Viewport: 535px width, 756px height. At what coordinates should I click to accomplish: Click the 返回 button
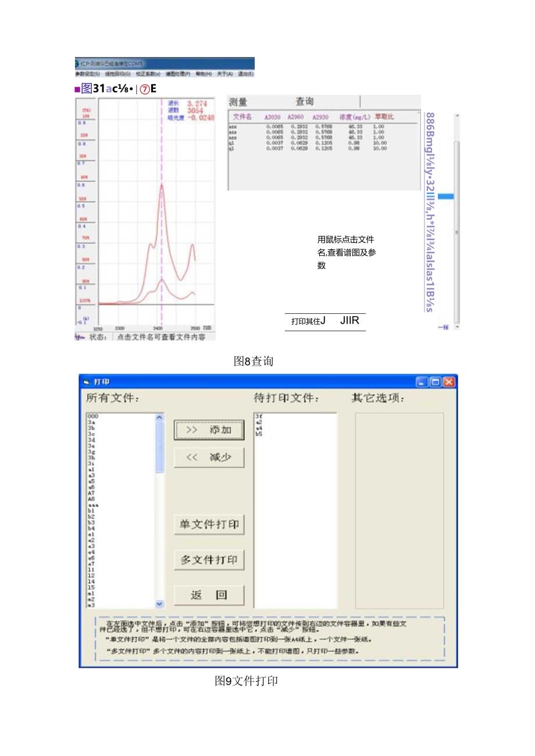tap(209, 594)
